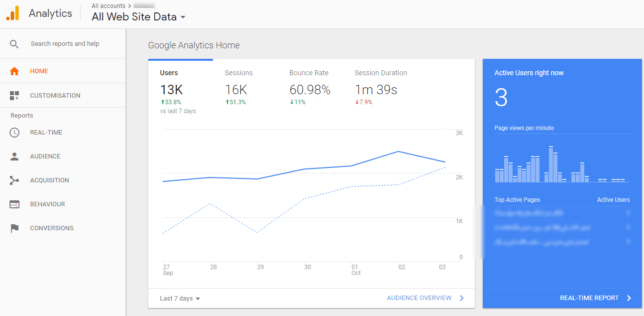The height and width of the screenshot is (316, 644).
Task: Click the Customisation dashboard icon
Action: [x=14, y=95]
